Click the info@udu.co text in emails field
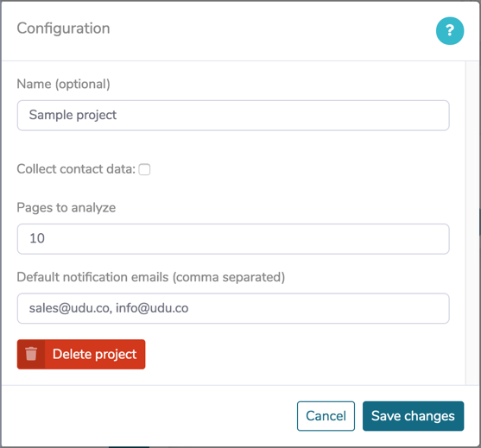The image size is (481, 448). pos(152,308)
